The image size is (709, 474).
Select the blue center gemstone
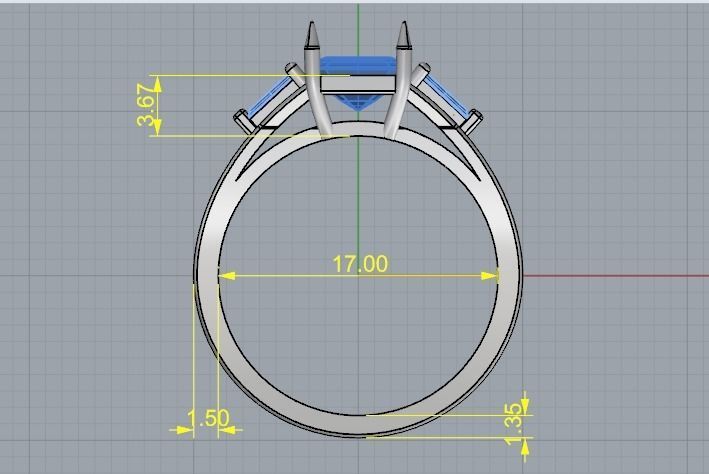pos(358,82)
